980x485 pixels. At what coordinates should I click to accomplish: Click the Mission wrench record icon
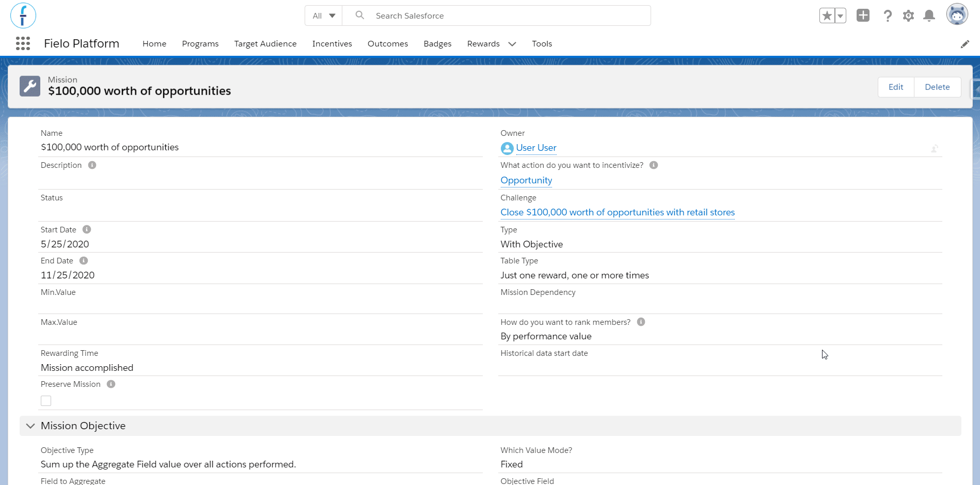click(x=30, y=86)
